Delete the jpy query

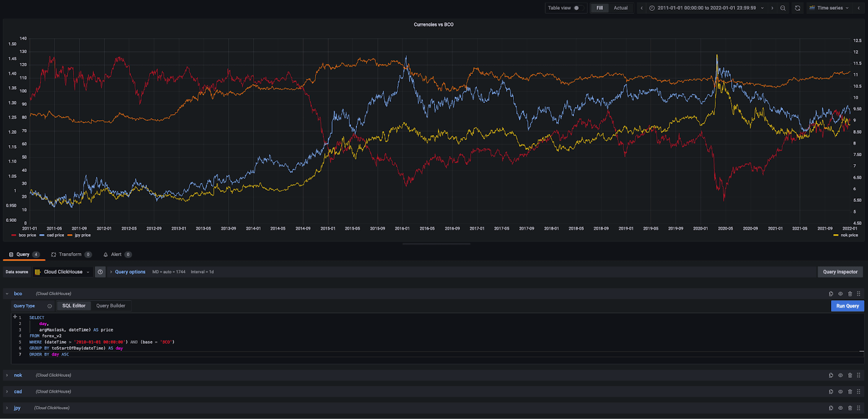tap(850, 408)
